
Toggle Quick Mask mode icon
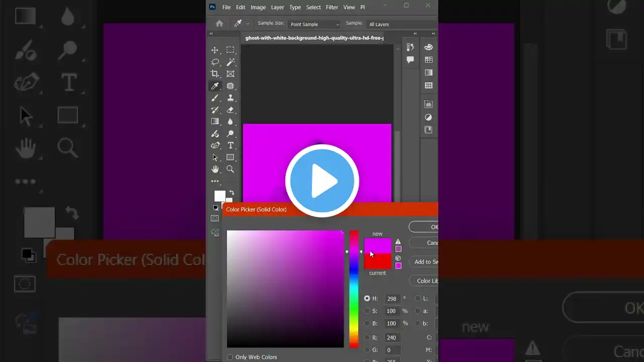tap(215, 218)
